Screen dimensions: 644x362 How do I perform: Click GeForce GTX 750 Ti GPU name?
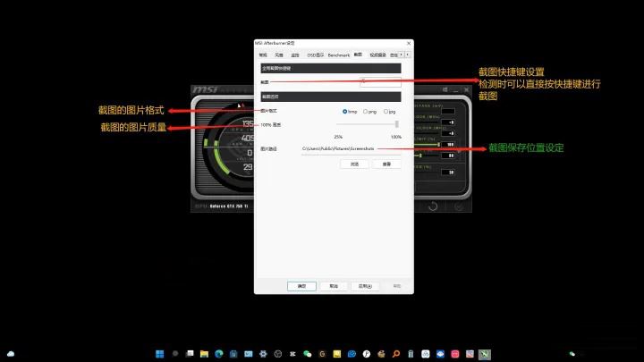tap(229, 206)
